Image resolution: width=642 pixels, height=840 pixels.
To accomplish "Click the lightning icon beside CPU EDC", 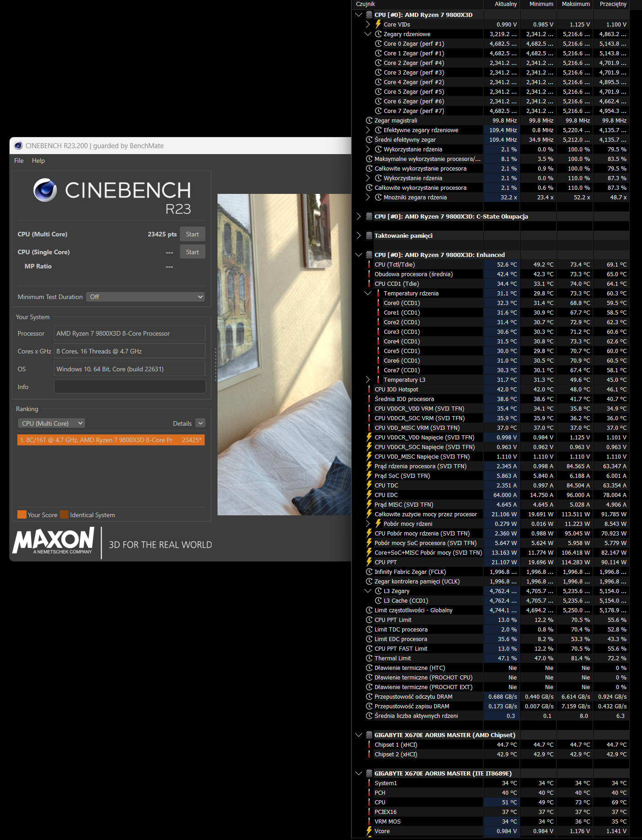I will click(x=369, y=495).
